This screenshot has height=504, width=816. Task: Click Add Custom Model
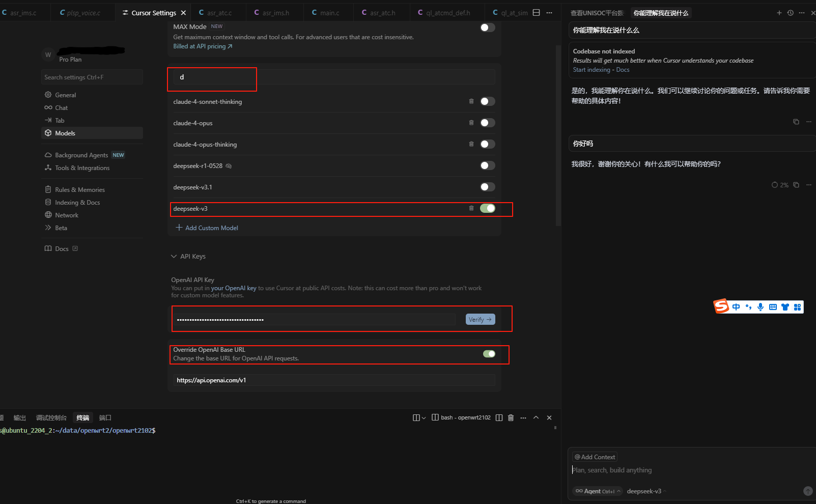pyautogui.click(x=207, y=228)
